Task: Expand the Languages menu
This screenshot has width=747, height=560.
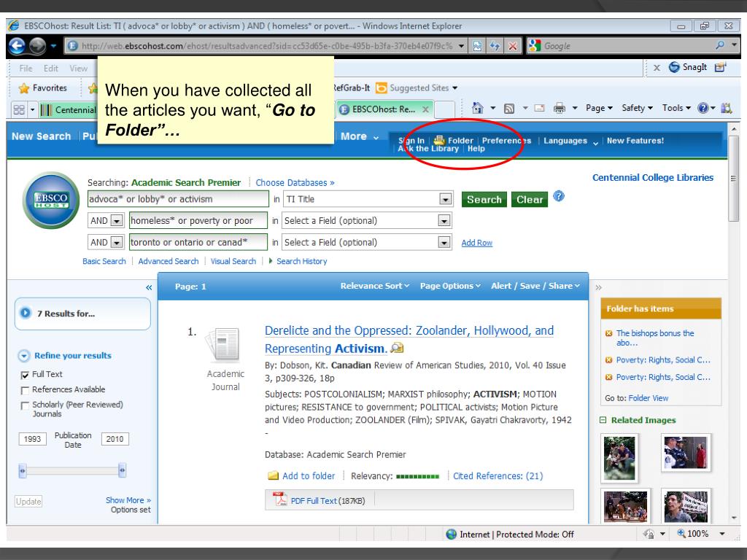Action: (570, 141)
